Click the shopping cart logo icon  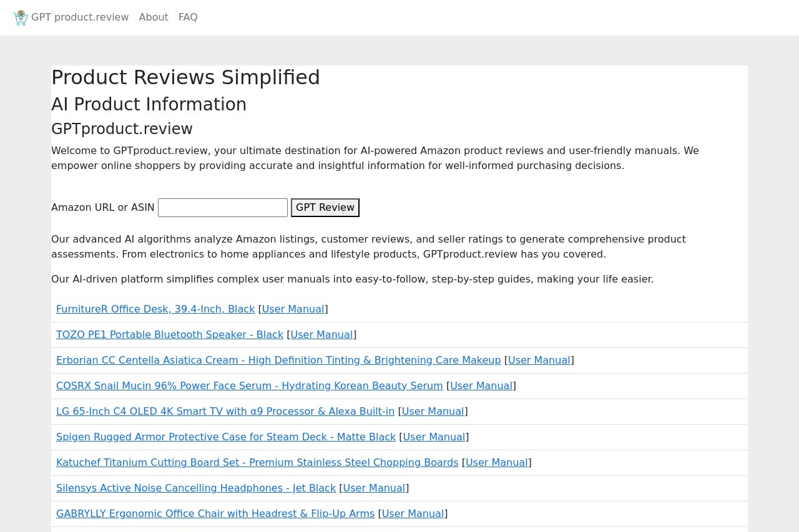21,17
